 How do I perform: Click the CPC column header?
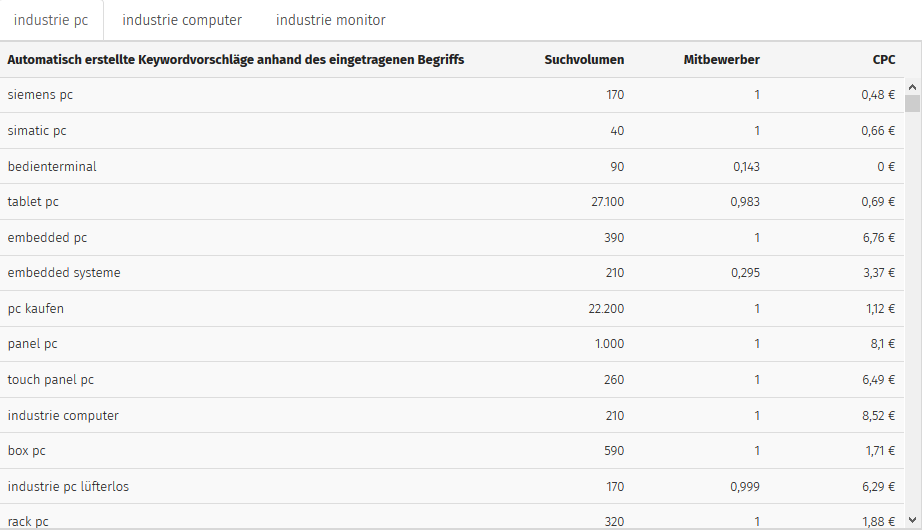point(884,60)
